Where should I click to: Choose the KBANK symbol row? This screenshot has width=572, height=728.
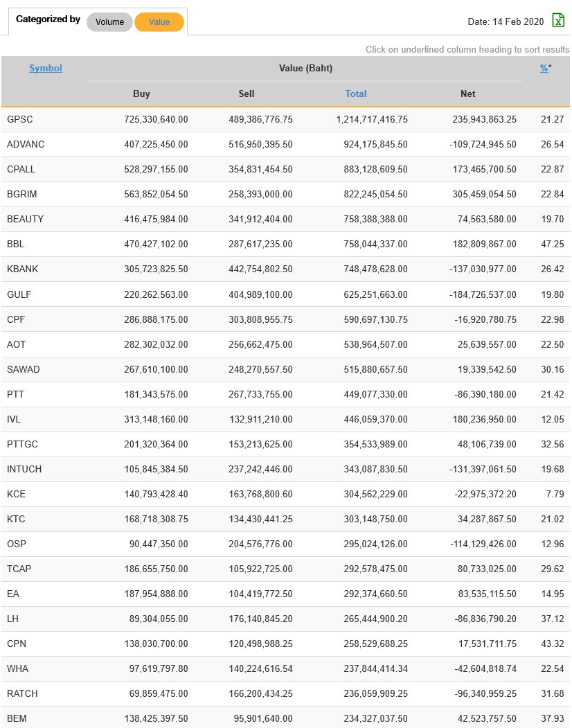pyautogui.click(x=23, y=269)
